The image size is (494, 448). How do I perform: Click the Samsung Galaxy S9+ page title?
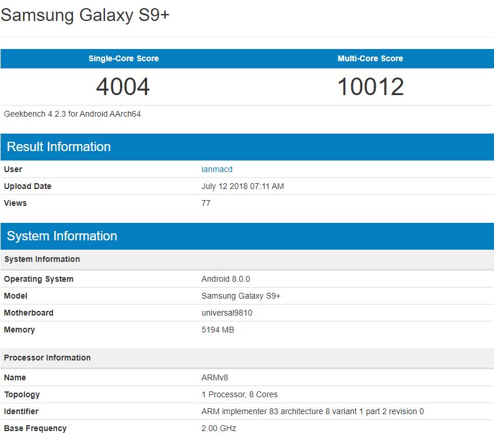[x=85, y=15]
